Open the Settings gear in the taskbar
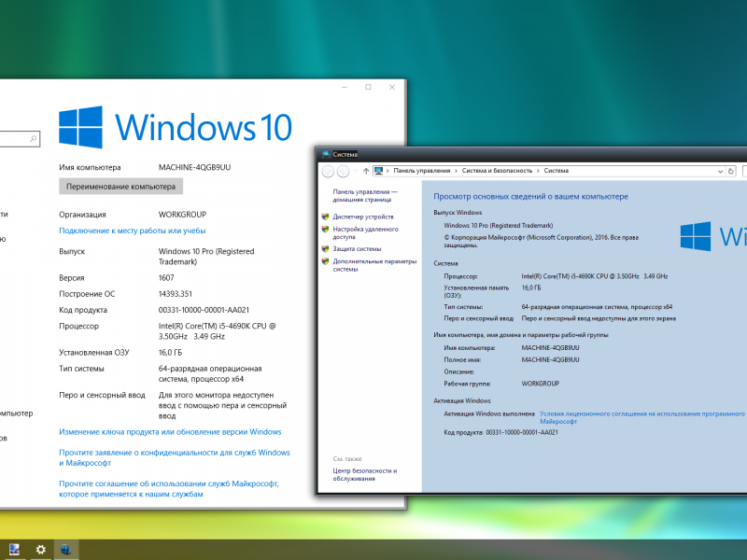The image size is (747, 560). click(41, 550)
